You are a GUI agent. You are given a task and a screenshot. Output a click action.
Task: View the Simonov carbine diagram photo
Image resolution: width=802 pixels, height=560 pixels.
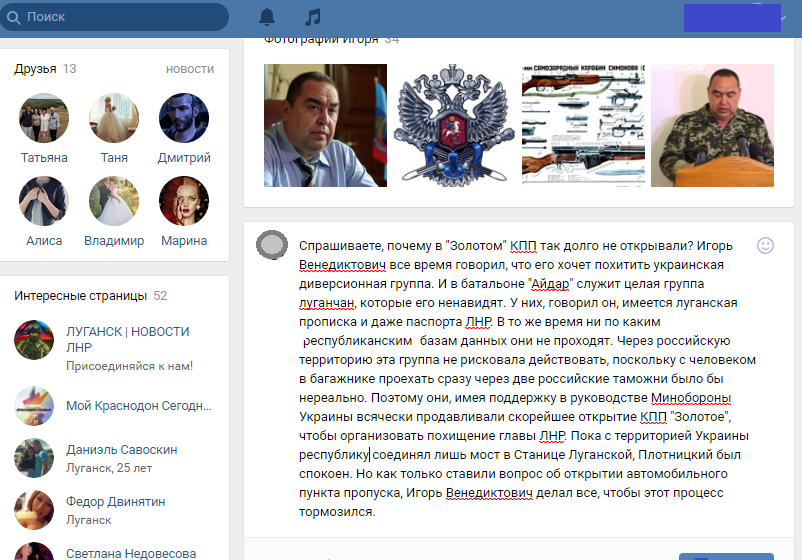tap(584, 125)
